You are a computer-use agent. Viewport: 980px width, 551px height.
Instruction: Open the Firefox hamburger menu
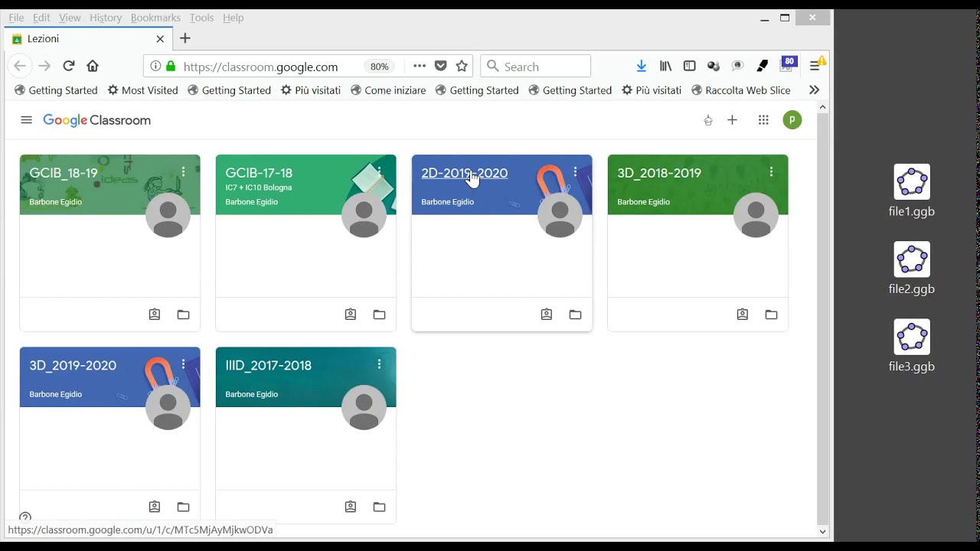pyautogui.click(x=815, y=67)
